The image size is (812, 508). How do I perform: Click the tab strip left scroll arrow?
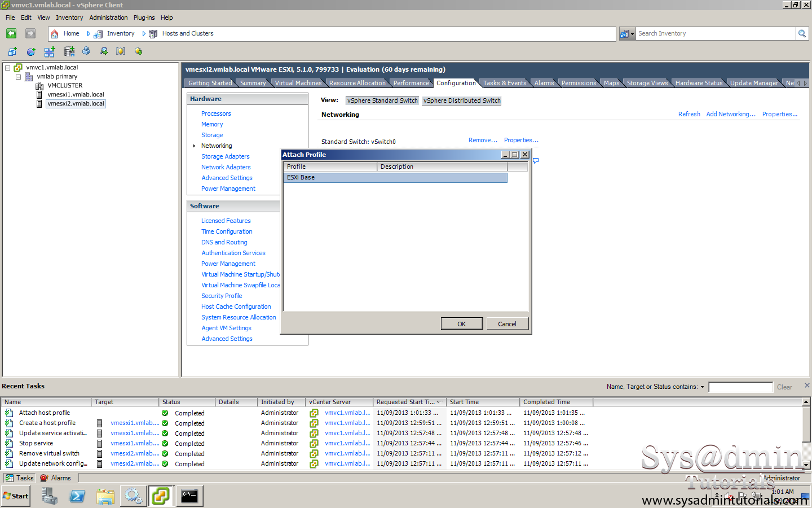pos(798,83)
